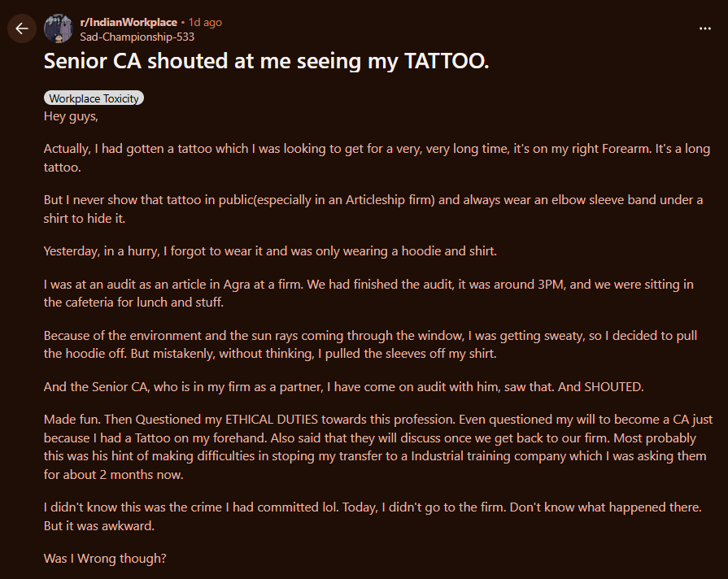Image resolution: width=728 pixels, height=579 pixels.
Task: Click the back arrow icon
Action: (x=21, y=28)
